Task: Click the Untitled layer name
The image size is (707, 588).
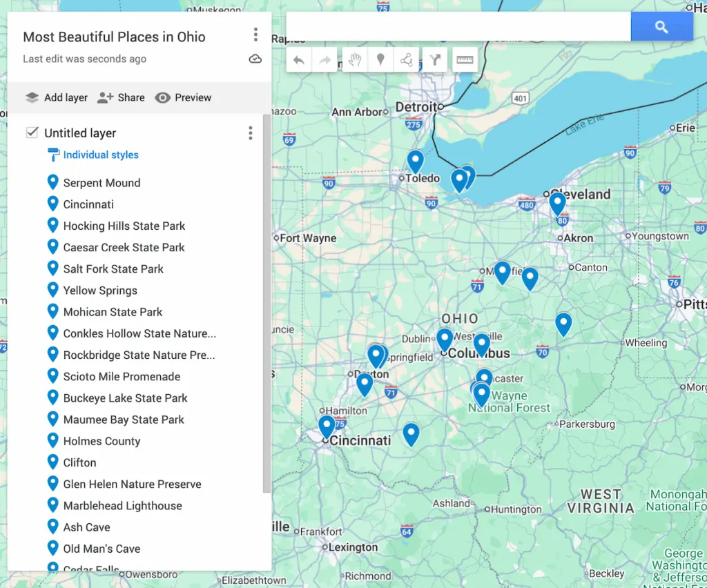Action: click(x=80, y=133)
